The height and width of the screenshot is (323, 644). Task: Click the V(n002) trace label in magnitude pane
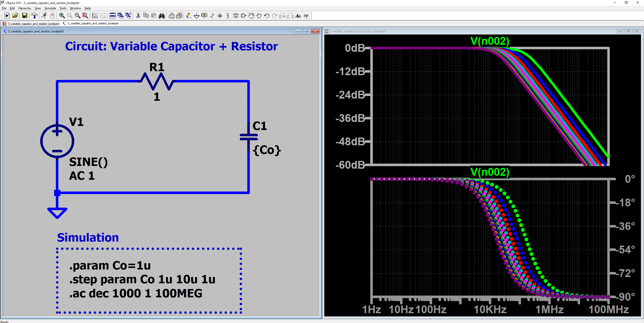click(x=490, y=41)
